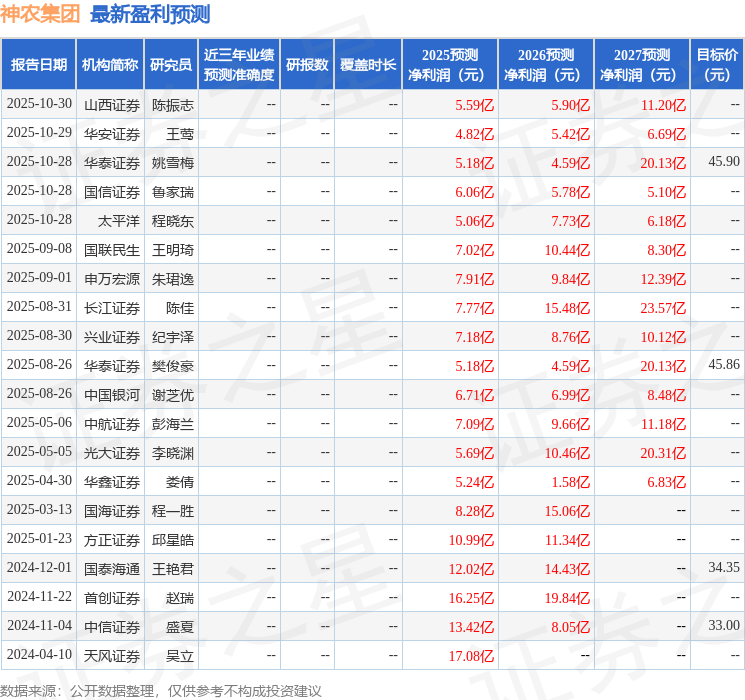
Task: Click analyst name 王艳君
Action: coord(172,569)
